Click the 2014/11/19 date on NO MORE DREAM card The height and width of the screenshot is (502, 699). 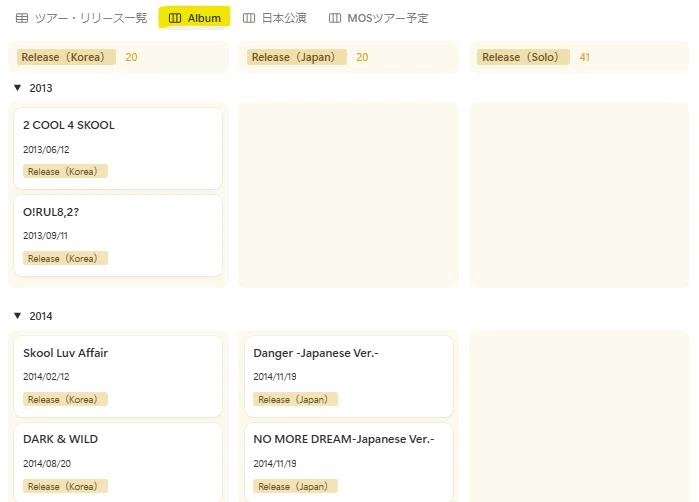tap(275, 464)
